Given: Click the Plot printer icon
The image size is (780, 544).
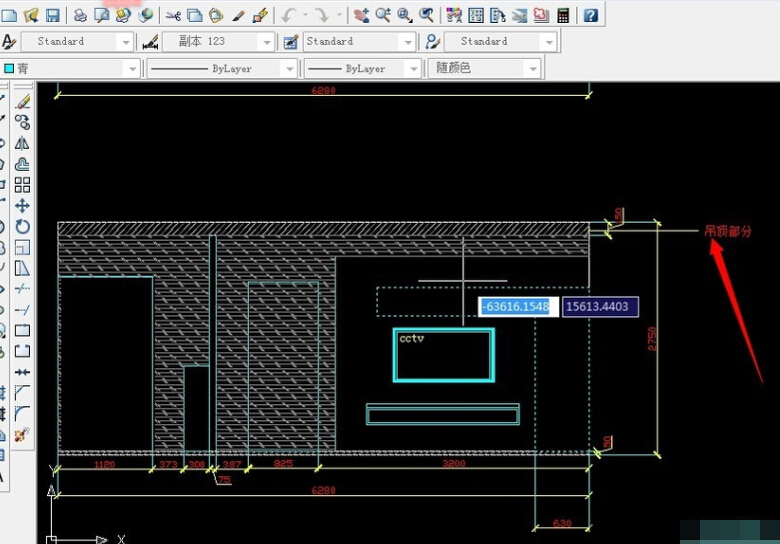Looking at the screenshot, I should (x=80, y=15).
